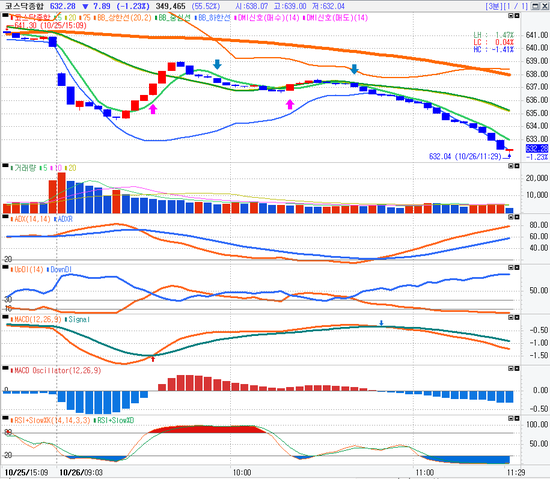
Task: Select the ADXR legend label
Action: pos(65,219)
